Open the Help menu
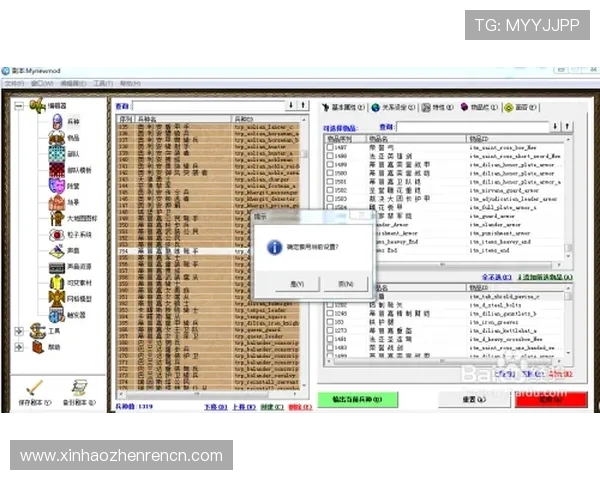 tap(130, 83)
